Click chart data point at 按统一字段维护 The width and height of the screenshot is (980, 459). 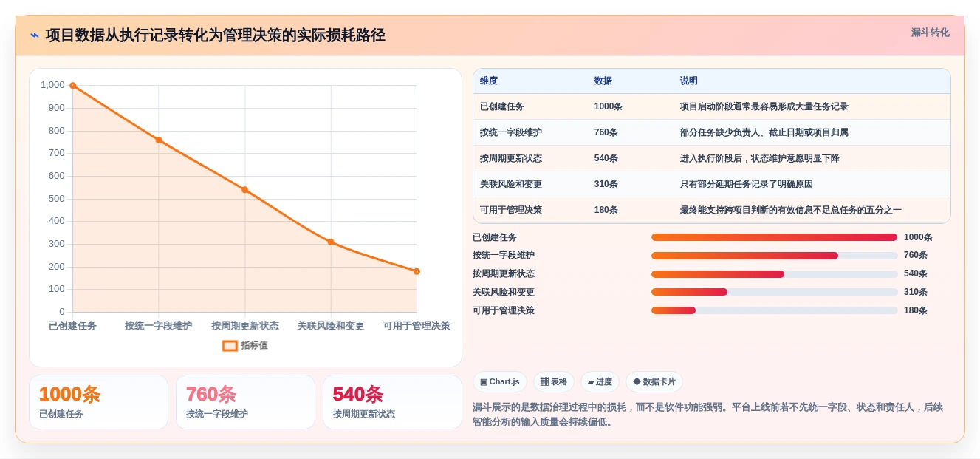[159, 140]
